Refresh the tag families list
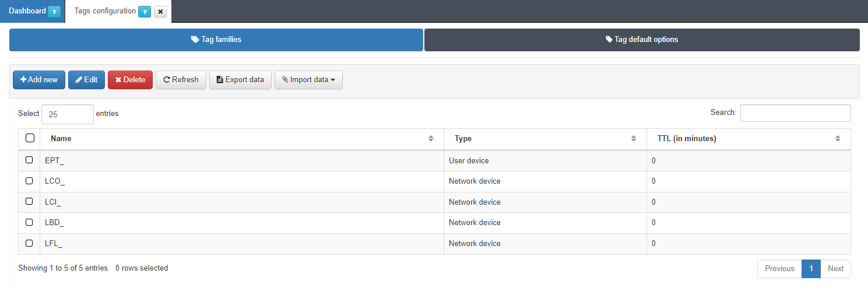This screenshot has height=291, width=868. pos(181,80)
